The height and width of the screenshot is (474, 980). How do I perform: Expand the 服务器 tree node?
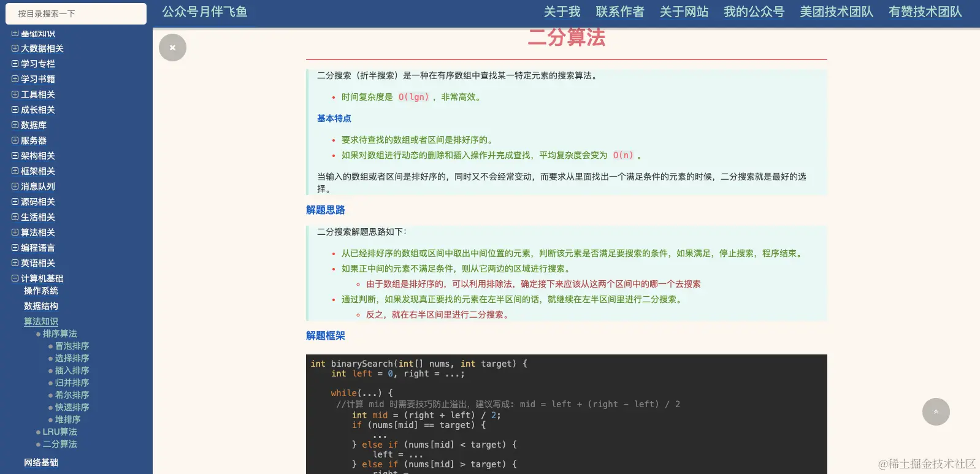pos(15,140)
